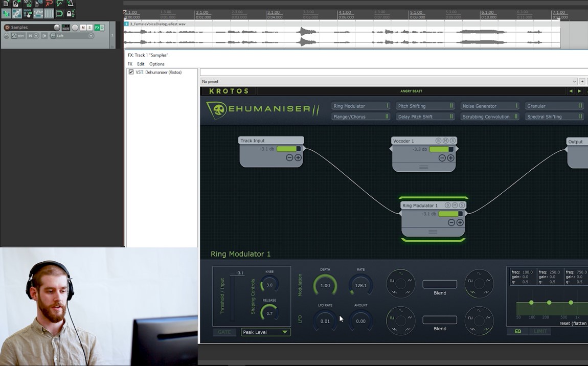The image size is (588, 366).
Task: Click the padlock locking icon
Action: 71,13
